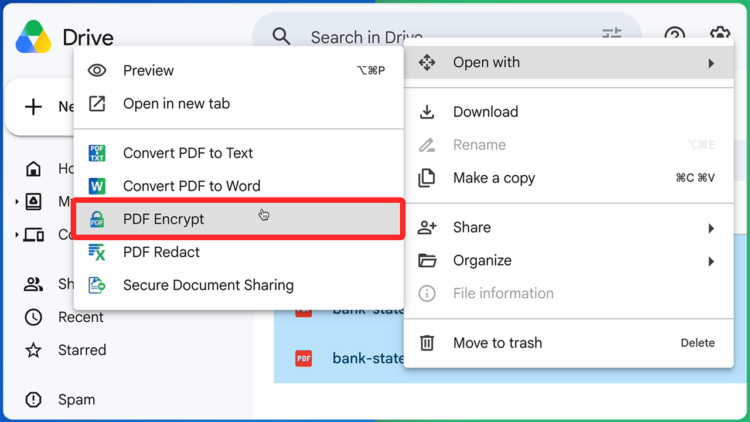Select Move to trash

569,343
